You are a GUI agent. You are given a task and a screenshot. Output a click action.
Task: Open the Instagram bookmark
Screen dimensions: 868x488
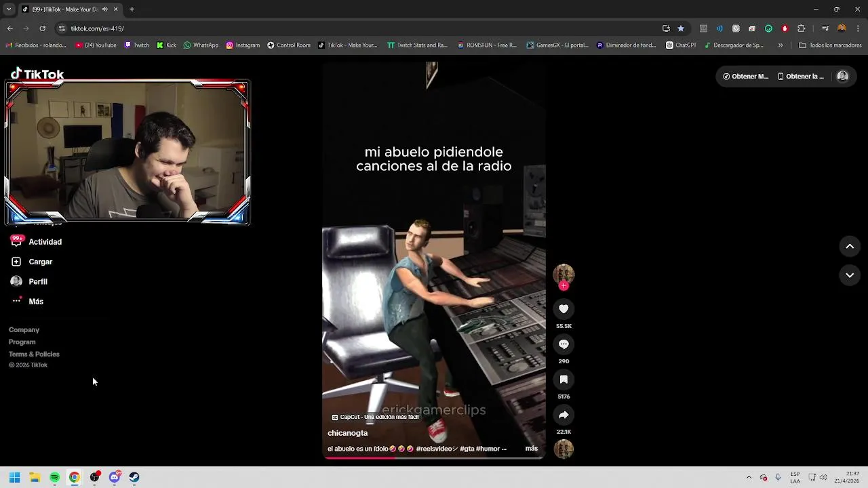point(243,45)
